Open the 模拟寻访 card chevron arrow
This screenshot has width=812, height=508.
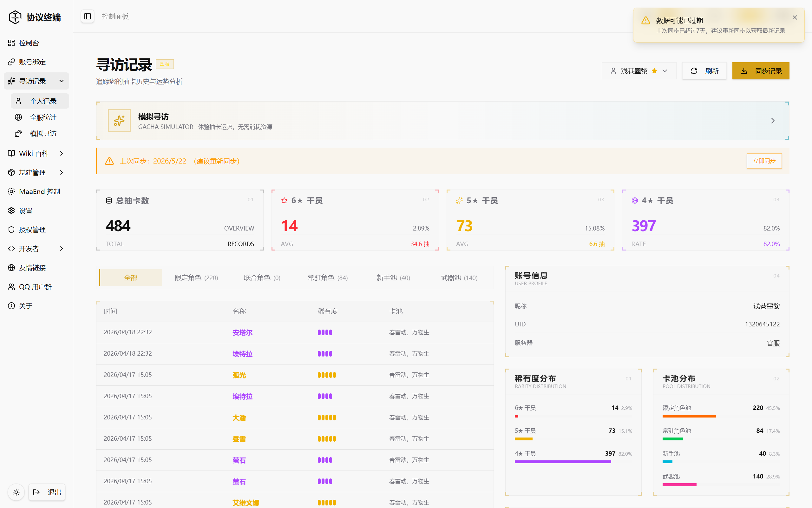tap(773, 121)
